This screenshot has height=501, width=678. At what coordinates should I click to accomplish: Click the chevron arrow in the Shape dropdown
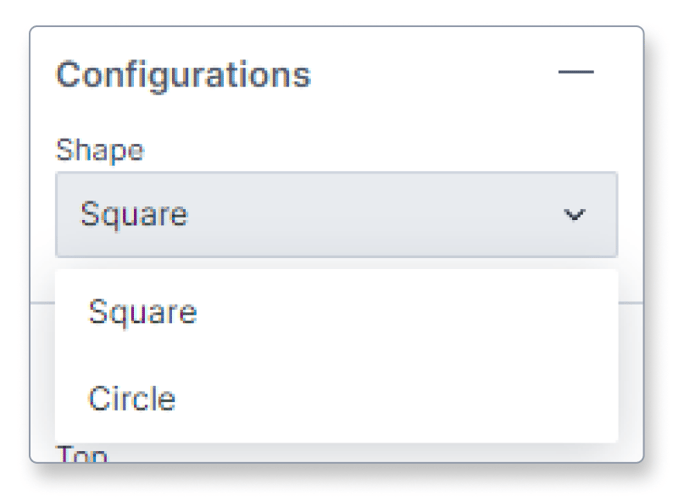pos(575,215)
